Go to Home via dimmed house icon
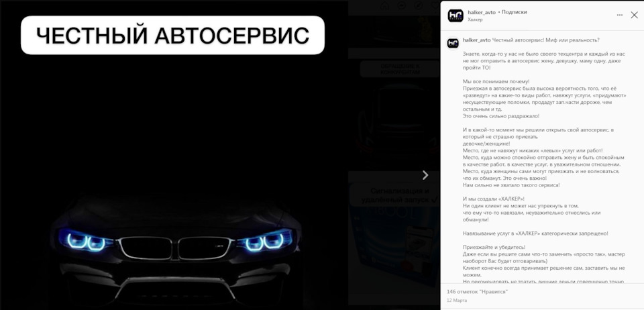 (384, 6)
